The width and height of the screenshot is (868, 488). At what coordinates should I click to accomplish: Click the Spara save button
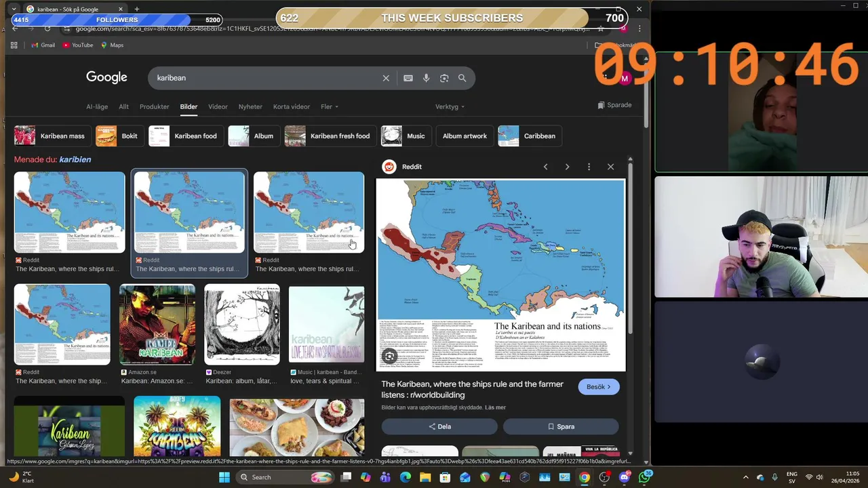(x=561, y=426)
